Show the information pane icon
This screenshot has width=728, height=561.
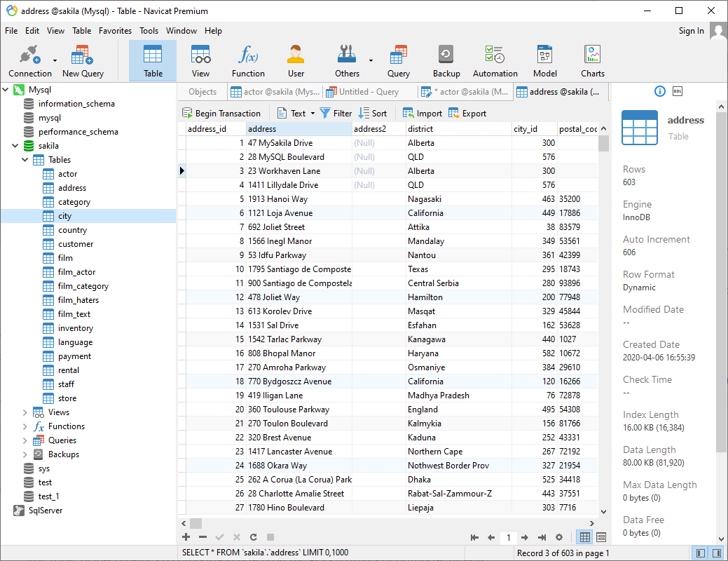[660, 92]
